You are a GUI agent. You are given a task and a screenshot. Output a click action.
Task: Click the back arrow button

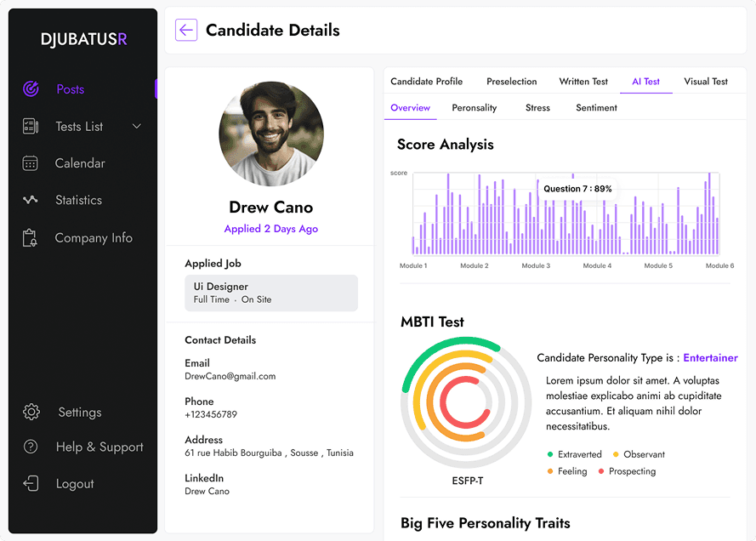point(186,30)
